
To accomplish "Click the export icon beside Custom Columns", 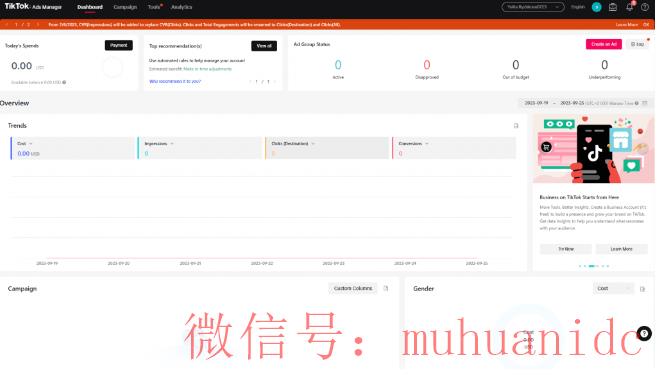I will (386, 288).
